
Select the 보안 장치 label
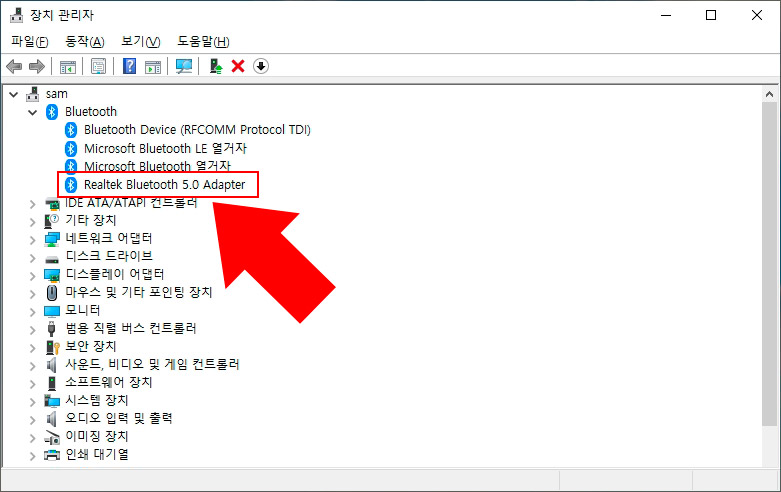91,346
